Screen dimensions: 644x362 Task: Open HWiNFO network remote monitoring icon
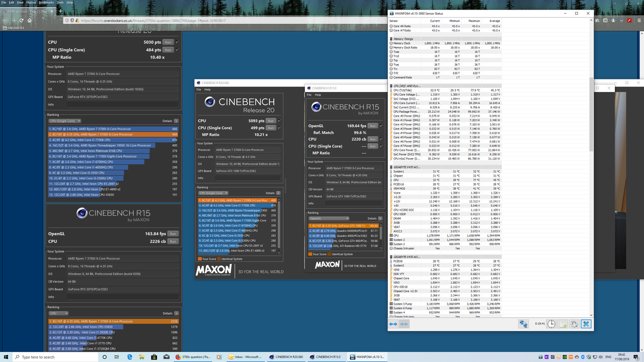(523, 324)
